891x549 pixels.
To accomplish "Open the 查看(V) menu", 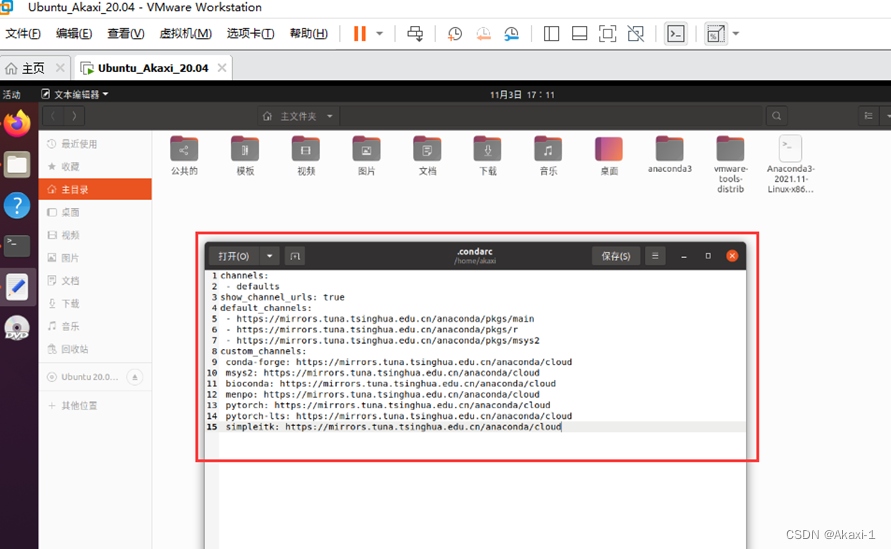I will coord(126,34).
